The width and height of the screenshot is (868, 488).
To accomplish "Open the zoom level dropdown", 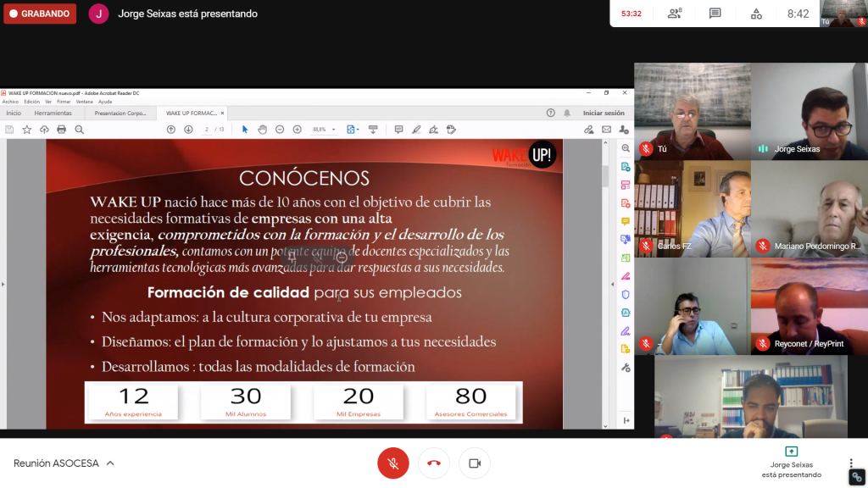I will pos(333,130).
